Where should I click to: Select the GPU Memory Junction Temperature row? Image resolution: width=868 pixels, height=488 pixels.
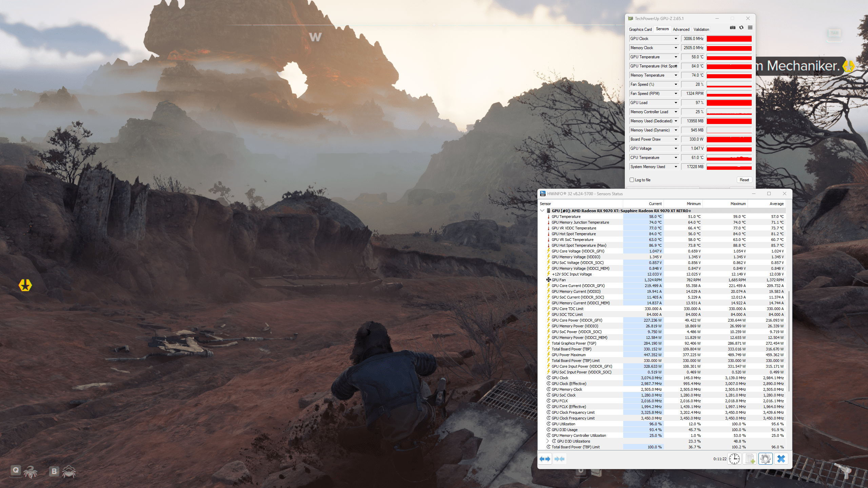(662, 222)
